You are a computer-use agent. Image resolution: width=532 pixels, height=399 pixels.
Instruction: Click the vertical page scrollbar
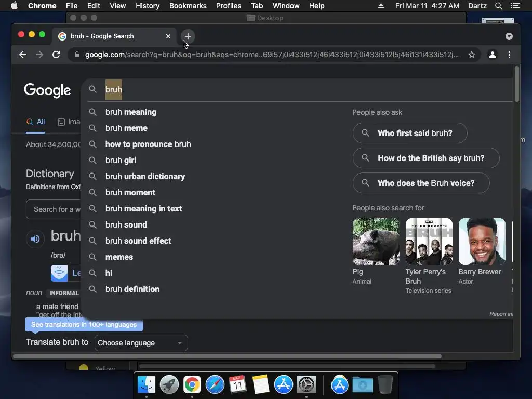coord(517,84)
